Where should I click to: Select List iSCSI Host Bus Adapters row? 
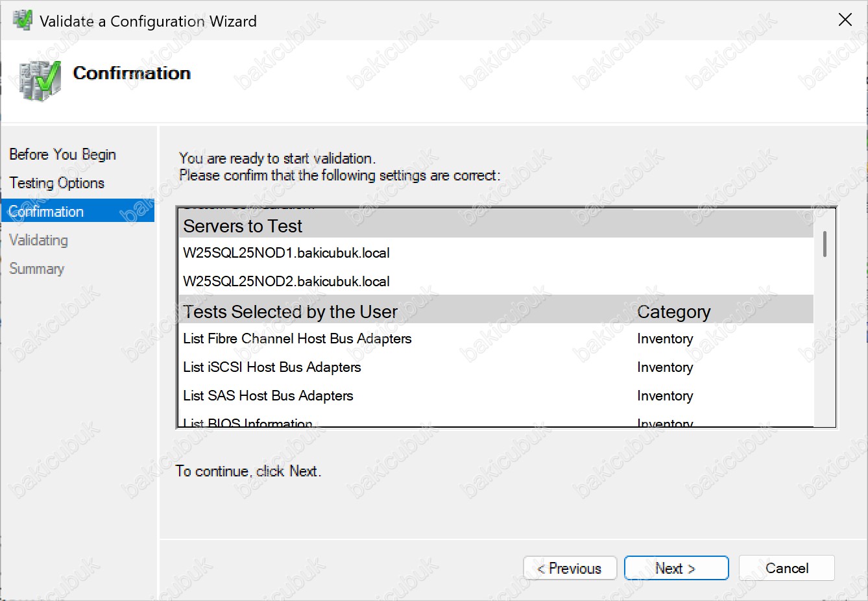click(x=272, y=367)
